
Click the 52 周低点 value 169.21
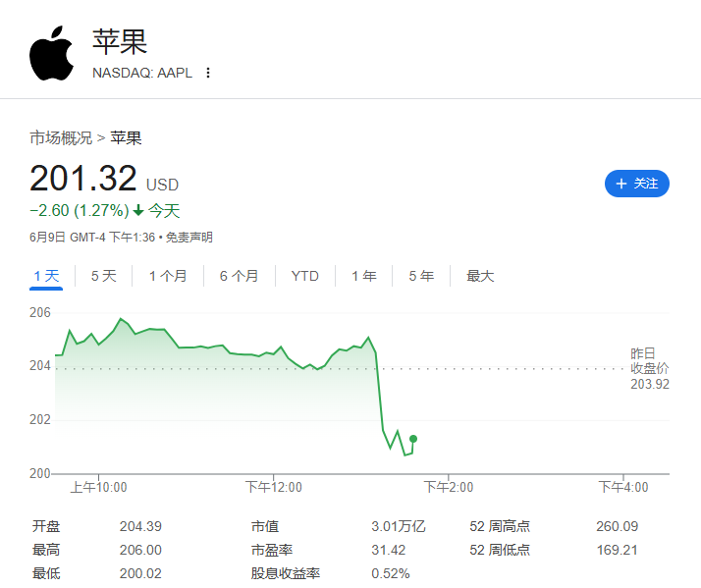pos(617,550)
